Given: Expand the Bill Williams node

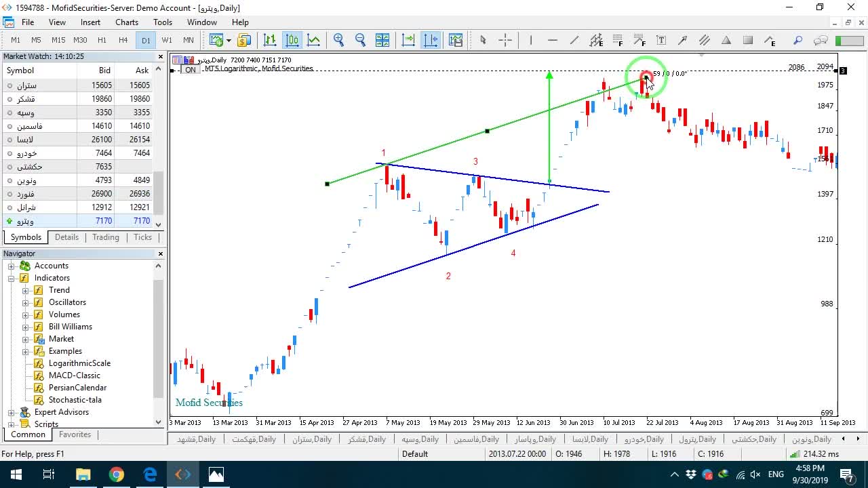Looking at the screenshot, I should pyautogui.click(x=25, y=327).
